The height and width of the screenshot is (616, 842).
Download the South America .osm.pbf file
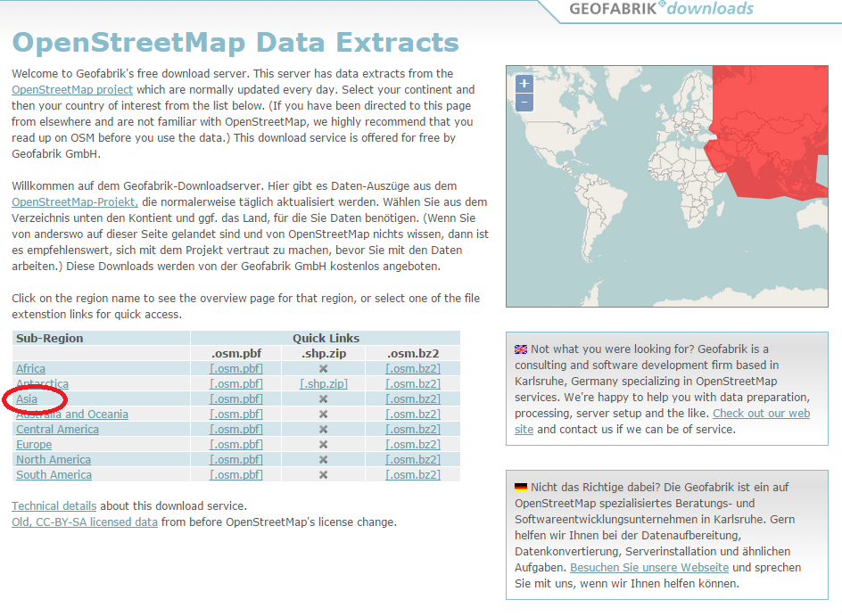click(235, 474)
